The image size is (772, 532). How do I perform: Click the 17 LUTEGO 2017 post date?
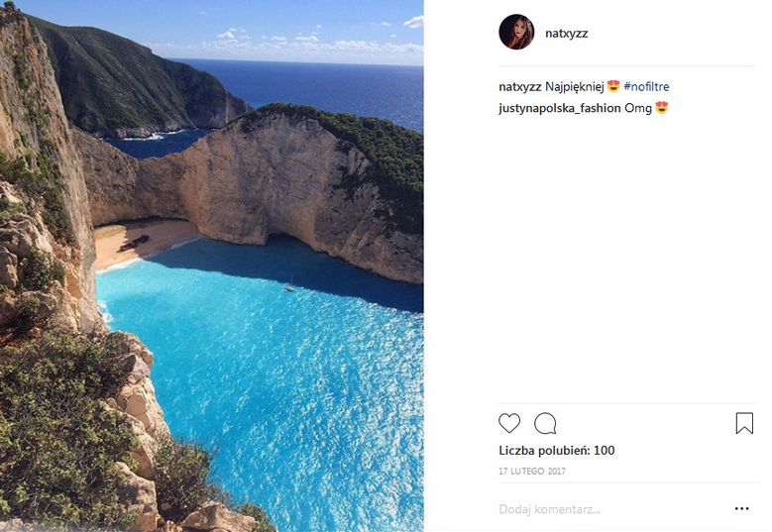click(532, 472)
